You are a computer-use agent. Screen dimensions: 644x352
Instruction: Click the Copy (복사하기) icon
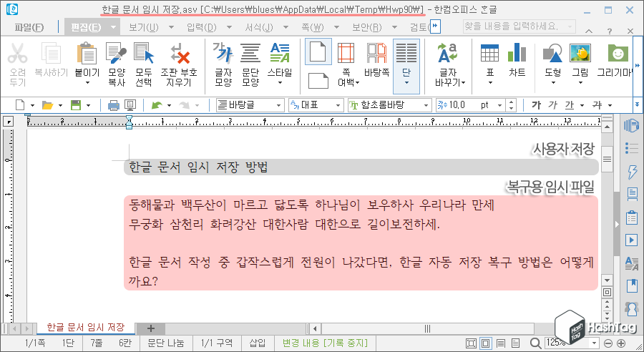(x=51, y=54)
